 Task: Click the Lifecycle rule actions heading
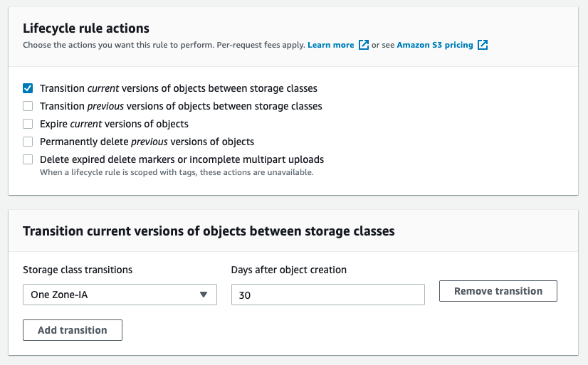[x=86, y=28]
